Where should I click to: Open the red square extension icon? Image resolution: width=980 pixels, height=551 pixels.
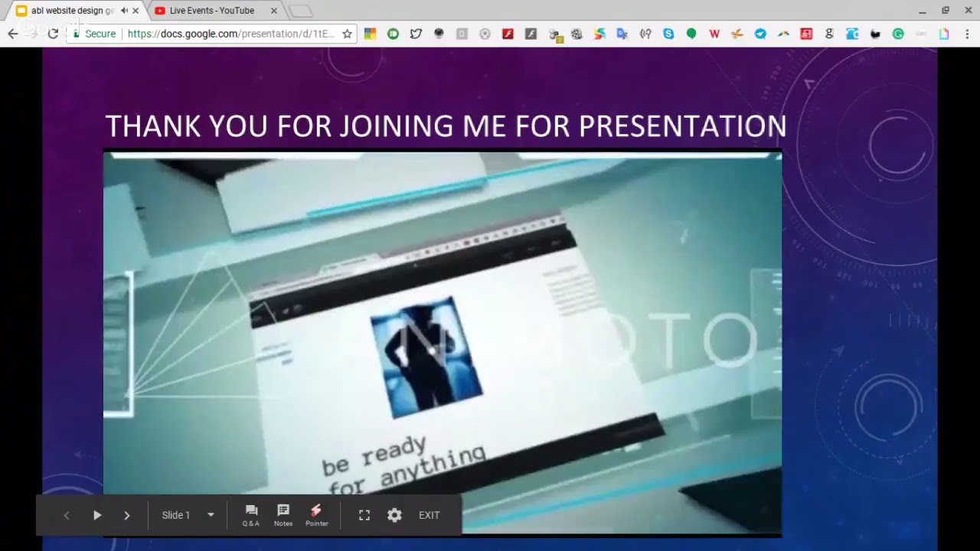pos(806,34)
